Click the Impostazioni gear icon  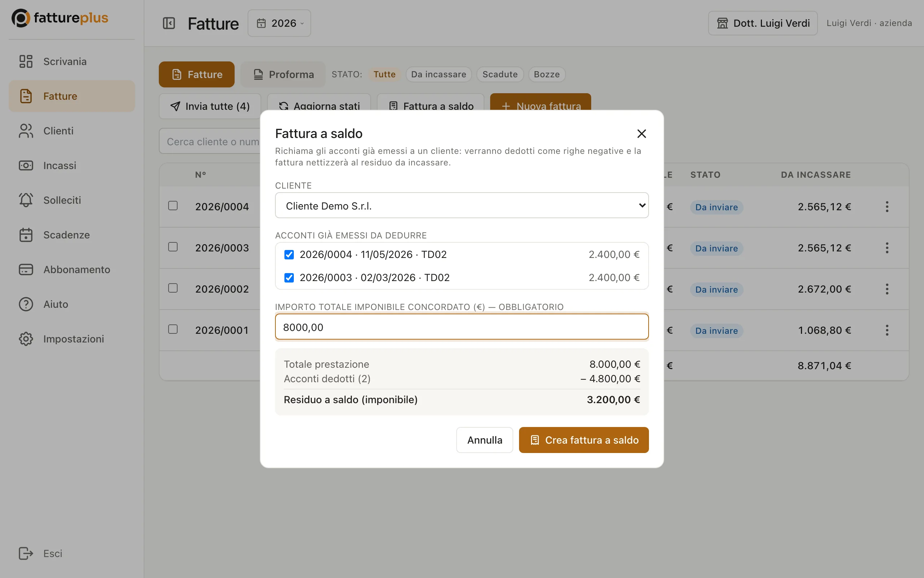tap(26, 339)
